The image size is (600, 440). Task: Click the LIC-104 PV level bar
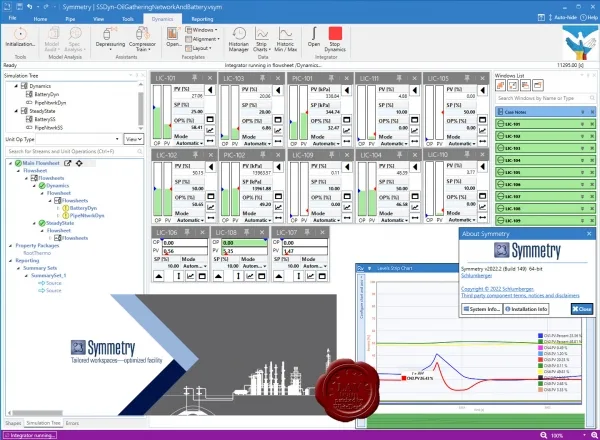[372, 189]
